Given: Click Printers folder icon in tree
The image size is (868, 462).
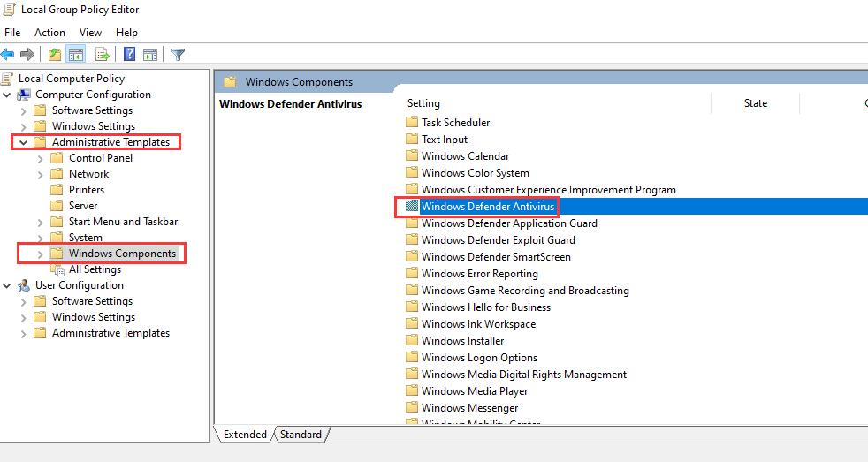Looking at the screenshot, I should (x=57, y=190).
